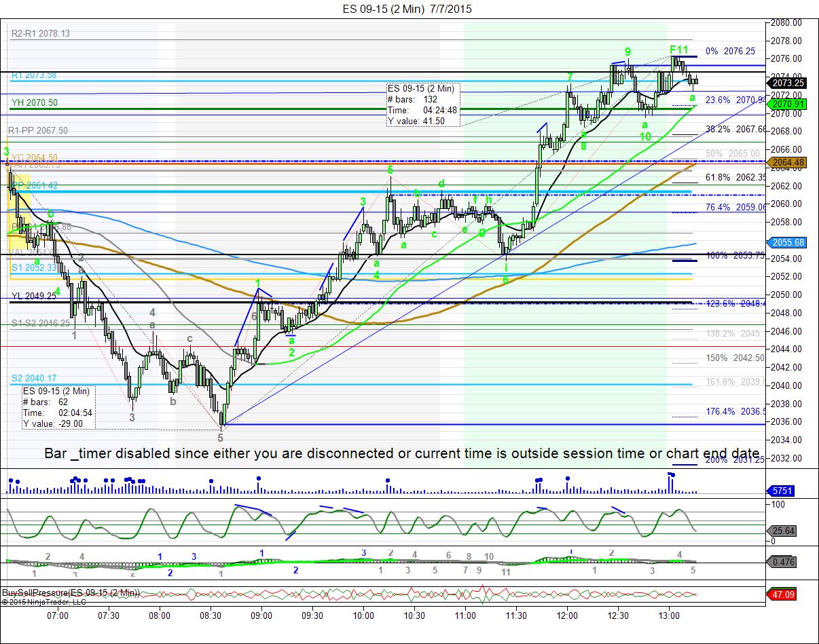Screen dimensions: 819x644
Task: Select the 2038.00 price axis label
Action: pyautogui.click(x=787, y=404)
